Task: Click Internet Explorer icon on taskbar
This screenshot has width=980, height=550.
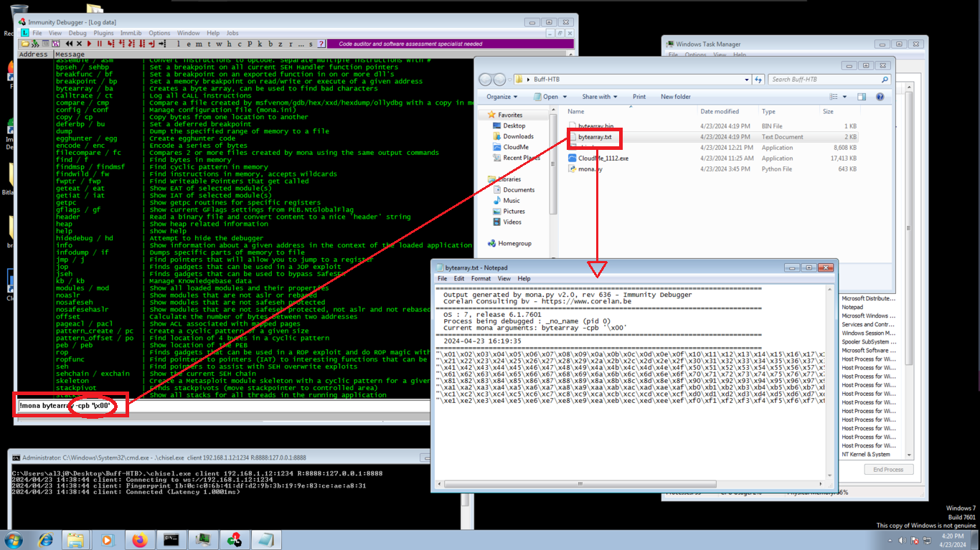Action: [x=46, y=539]
